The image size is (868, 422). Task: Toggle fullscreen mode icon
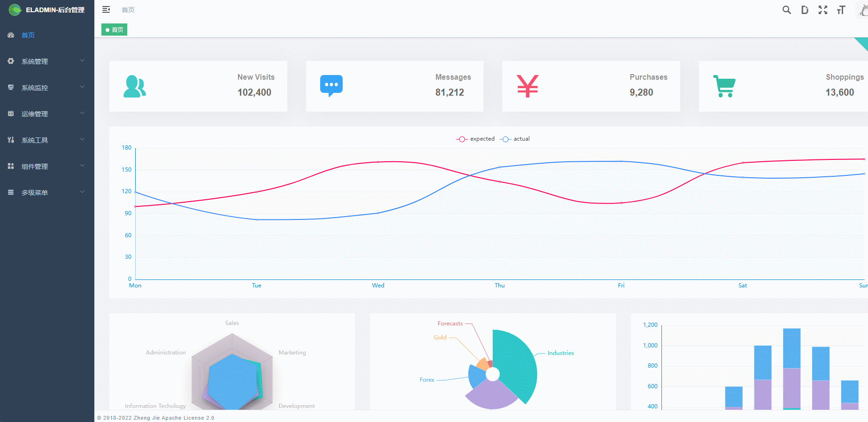tap(822, 10)
